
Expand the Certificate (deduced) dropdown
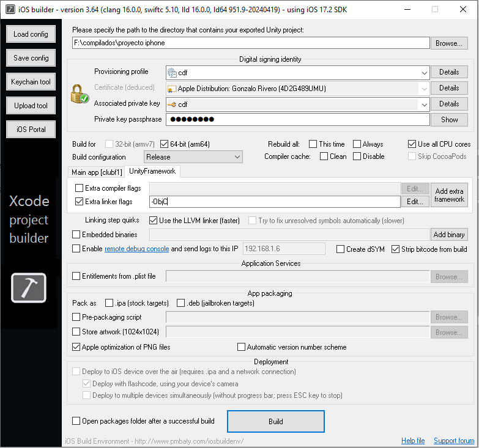(x=424, y=89)
